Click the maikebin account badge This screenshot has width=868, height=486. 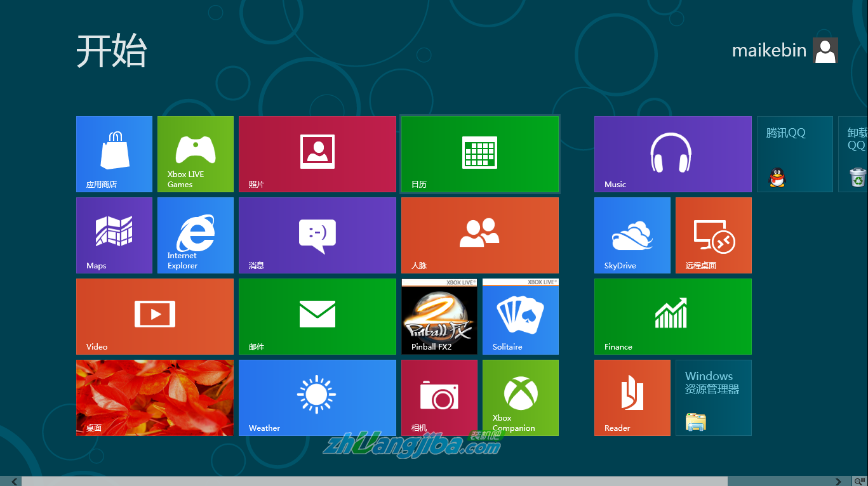[x=825, y=50]
